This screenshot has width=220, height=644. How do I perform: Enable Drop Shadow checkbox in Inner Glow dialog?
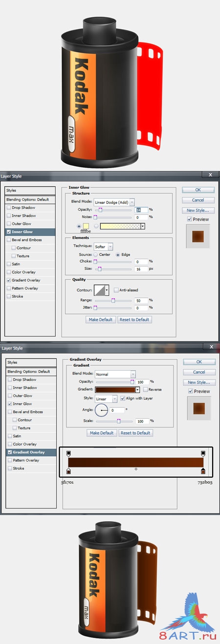click(x=9, y=208)
